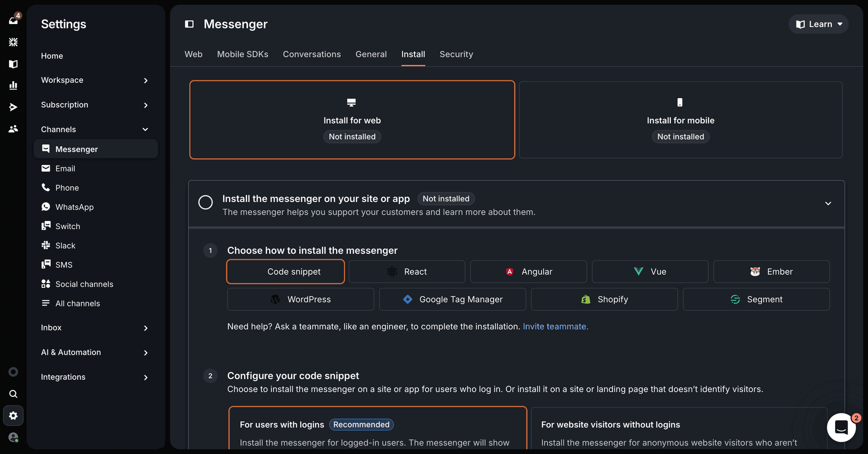Click the Fin AI icon in the left rail
The width and height of the screenshot is (868, 454).
point(13,42)
